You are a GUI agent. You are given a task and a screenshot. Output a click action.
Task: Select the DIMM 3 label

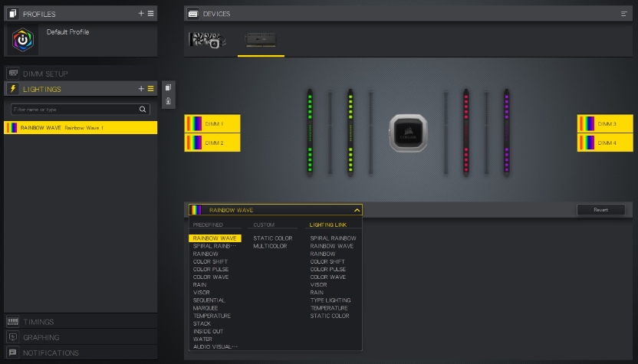(x=605, y=123)
